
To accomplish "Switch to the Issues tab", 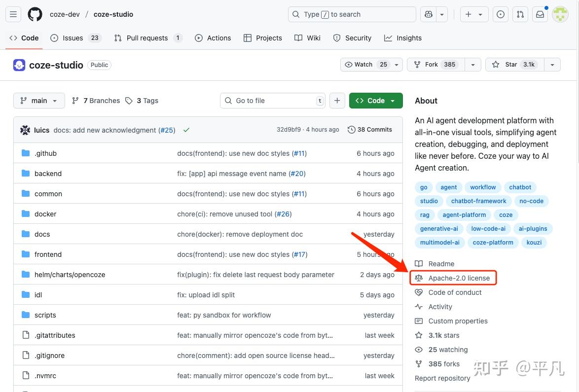I will (75, 38).
